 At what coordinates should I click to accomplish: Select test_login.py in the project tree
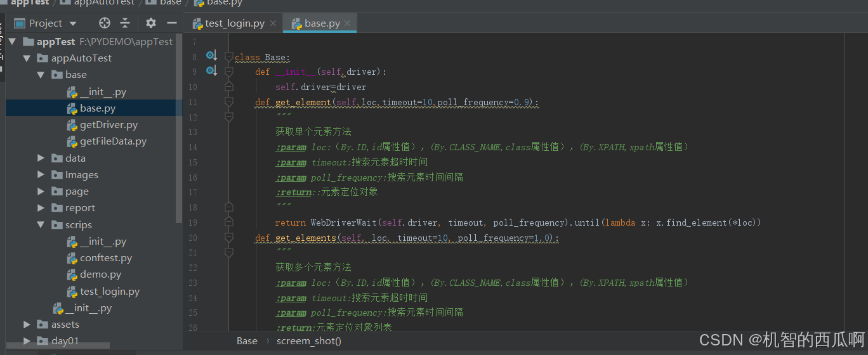[109, 292]
